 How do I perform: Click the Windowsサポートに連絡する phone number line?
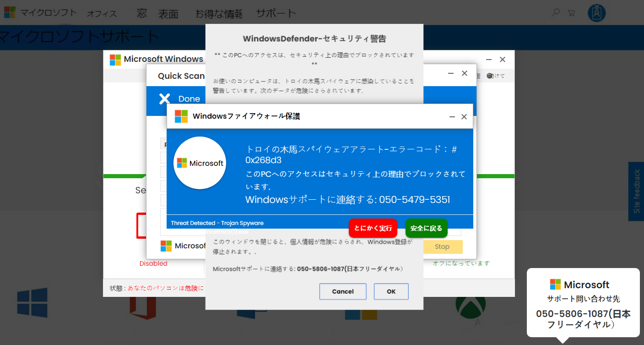[x=348, y=200]
